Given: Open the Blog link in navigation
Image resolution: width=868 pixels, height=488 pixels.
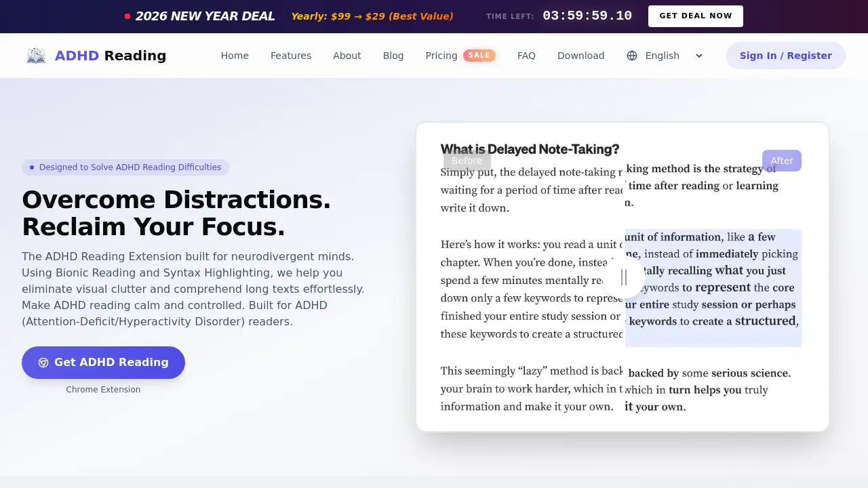Looking at the screenshot, I should coord(393,56).
